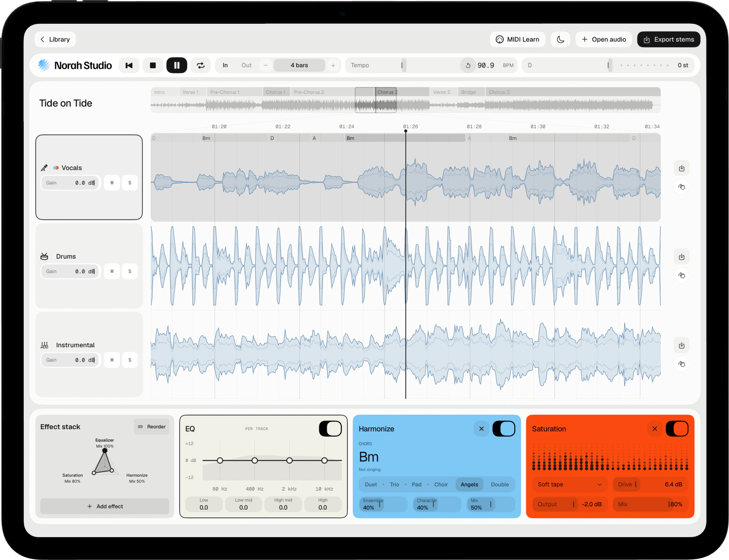Switch to dark mode with moon icon
This screenshot has height=560, width=729.
[560, 39]
